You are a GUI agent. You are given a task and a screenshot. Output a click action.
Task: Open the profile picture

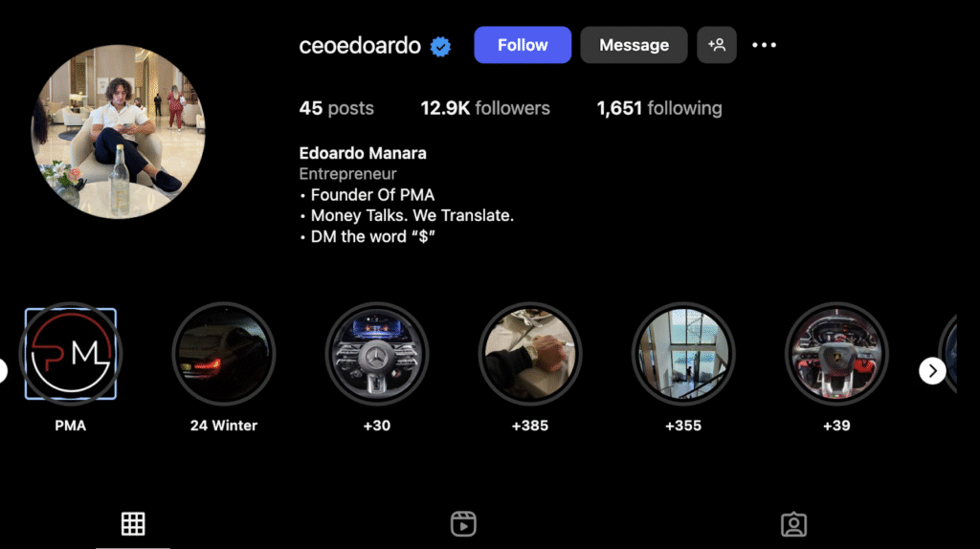[x=118, y=132]
